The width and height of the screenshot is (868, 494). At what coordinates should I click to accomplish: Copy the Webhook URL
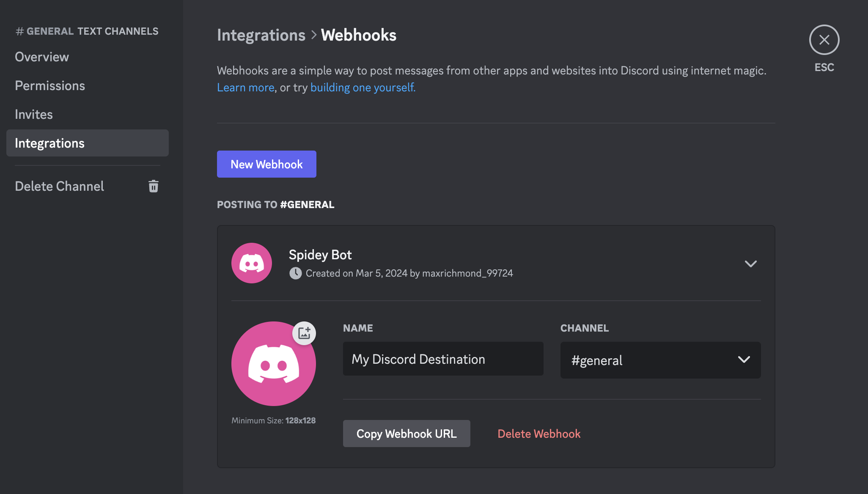(406, 433)
